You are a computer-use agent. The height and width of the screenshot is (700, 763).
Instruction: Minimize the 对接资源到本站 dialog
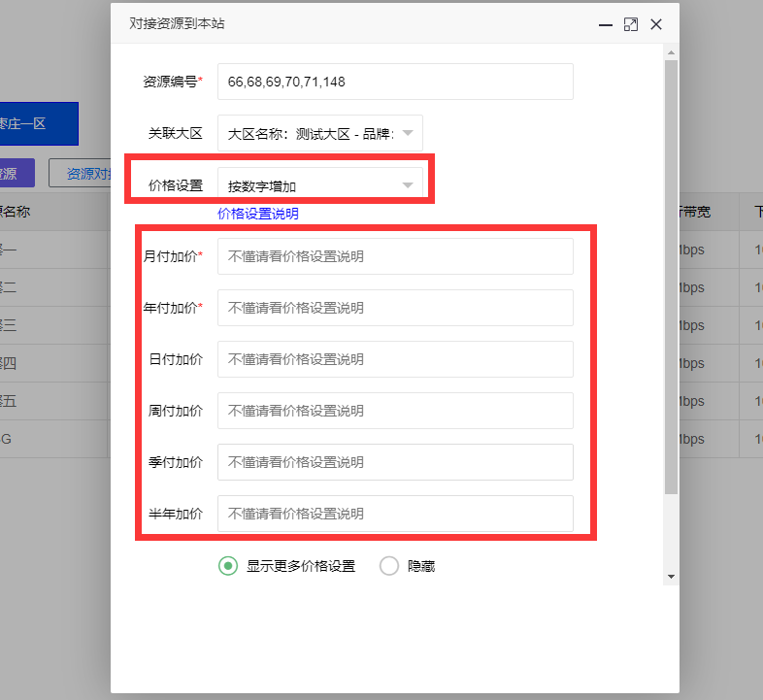click(x=606, y=24)
